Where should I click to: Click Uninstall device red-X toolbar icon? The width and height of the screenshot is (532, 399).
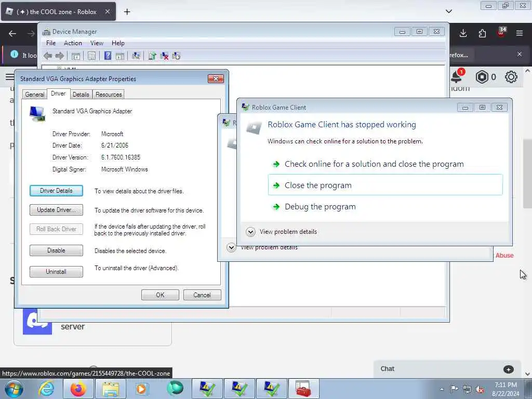tap(164, 56)
